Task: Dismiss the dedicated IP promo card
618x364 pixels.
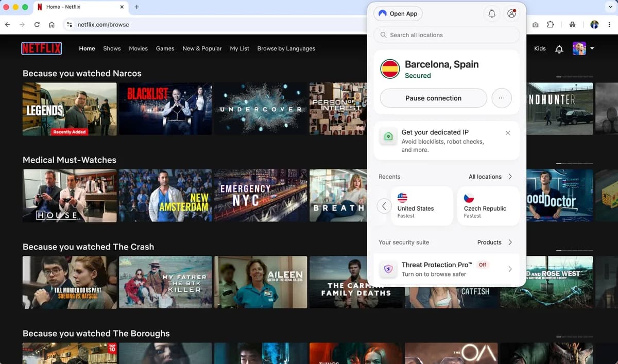Action: click(508, 133)
